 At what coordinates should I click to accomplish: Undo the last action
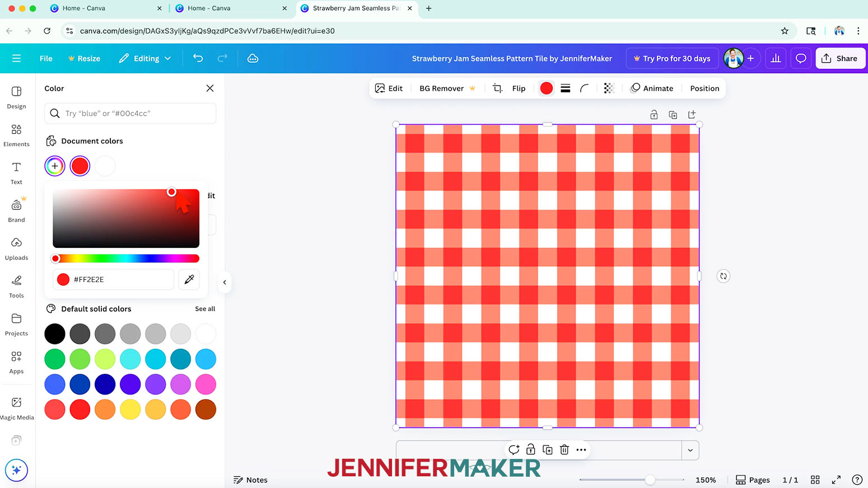[x=198, y=58]
